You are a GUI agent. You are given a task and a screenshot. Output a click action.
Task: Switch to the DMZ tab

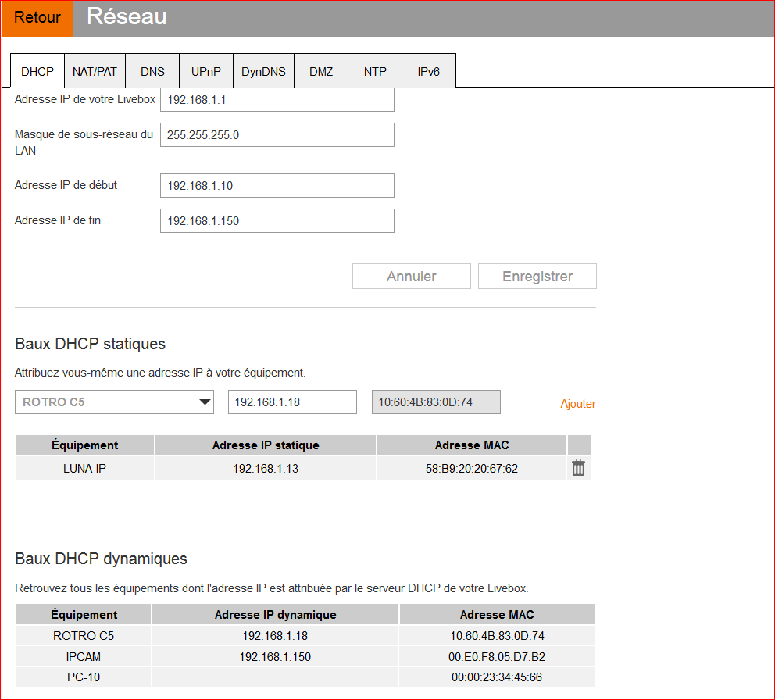[x=320, y=71]
